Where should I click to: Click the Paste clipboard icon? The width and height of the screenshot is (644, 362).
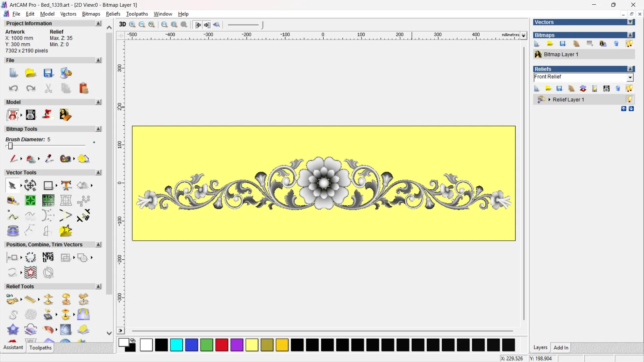[84, 88]
